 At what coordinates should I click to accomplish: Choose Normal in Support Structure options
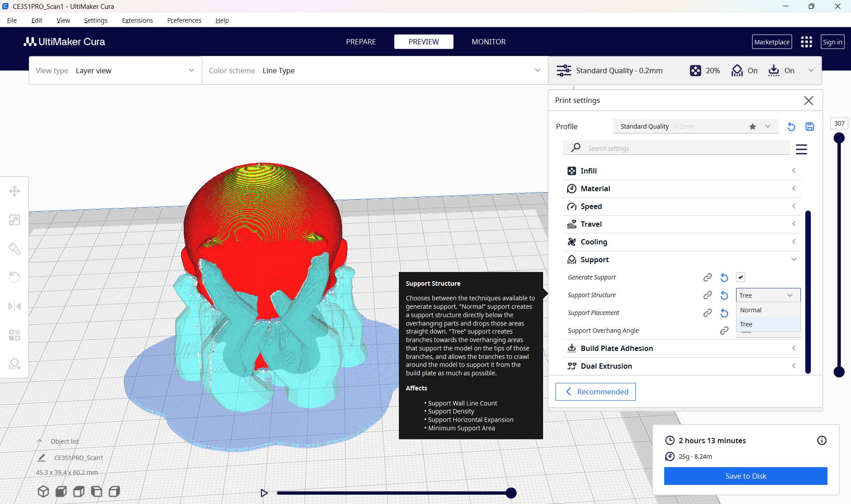click(768, 310)
